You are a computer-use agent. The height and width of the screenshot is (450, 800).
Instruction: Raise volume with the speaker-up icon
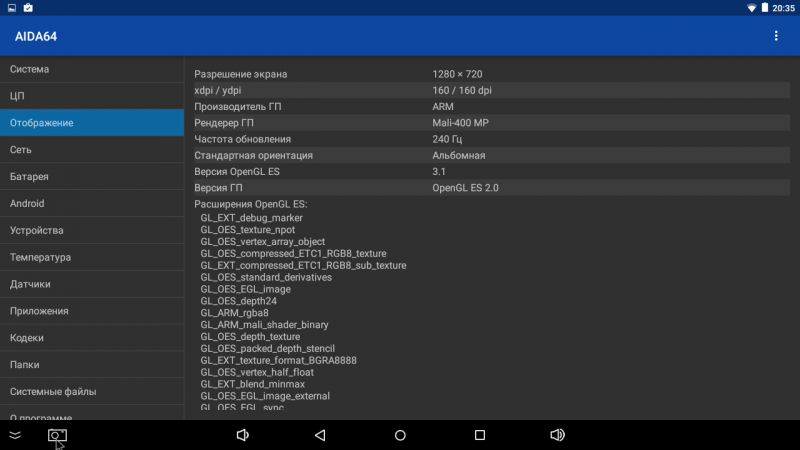point(557,435)
